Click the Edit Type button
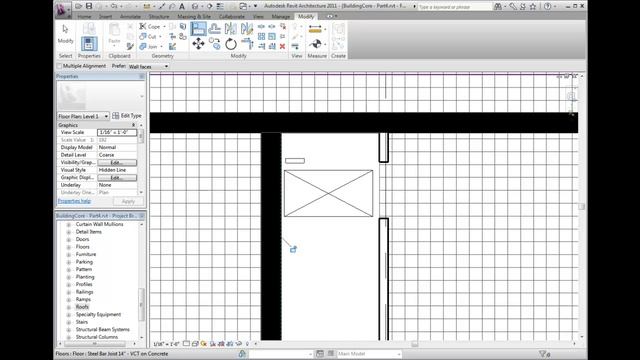The width and height of the screenshot is (640, 360). 127,116
